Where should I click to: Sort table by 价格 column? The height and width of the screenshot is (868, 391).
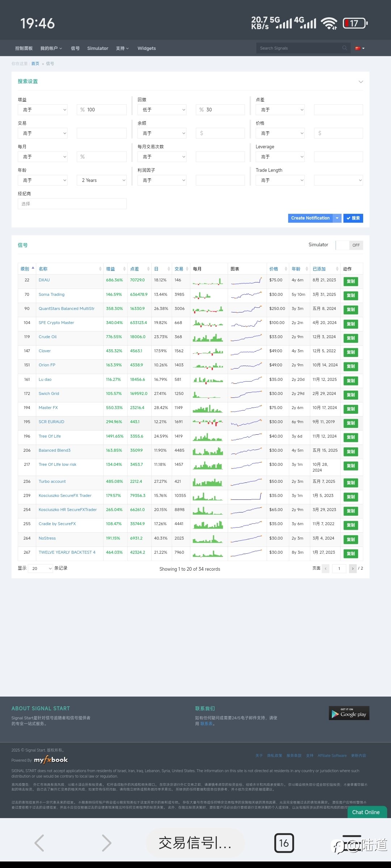pos(278,269)
